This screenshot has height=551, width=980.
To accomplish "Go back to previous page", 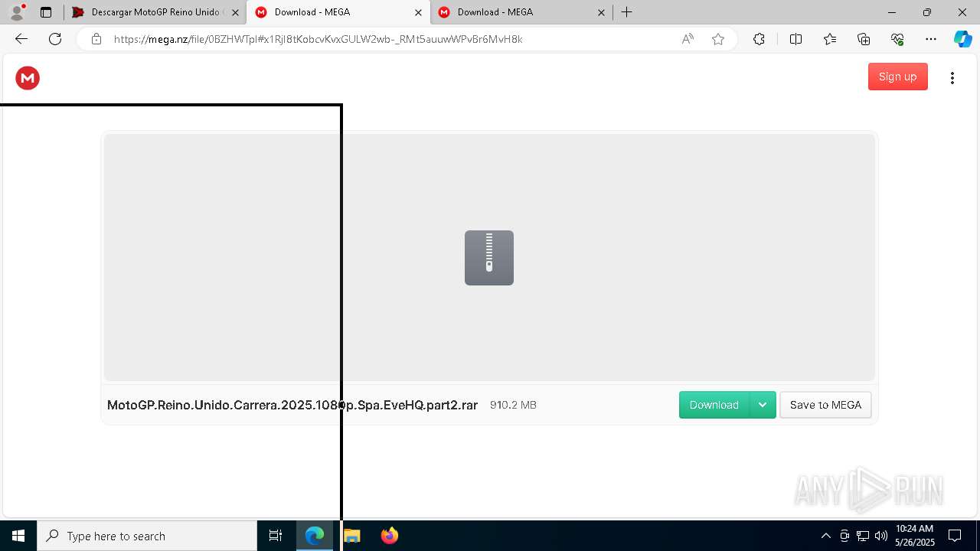I will (21, 39).
